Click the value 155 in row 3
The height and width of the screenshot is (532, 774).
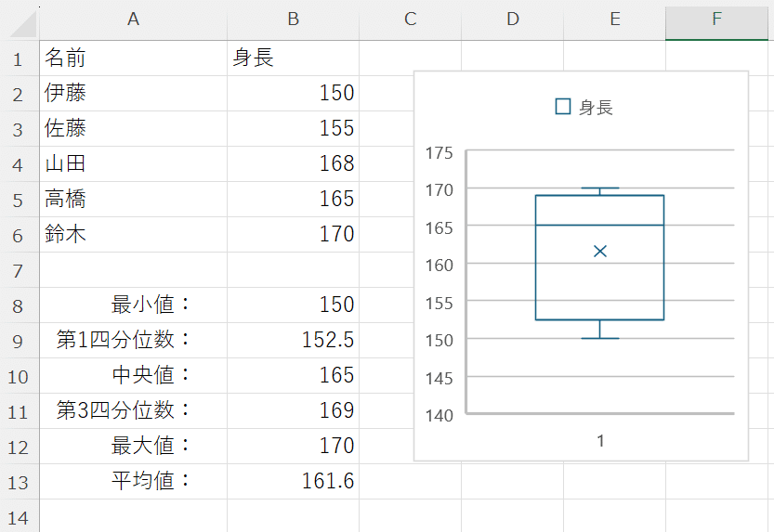(294, 129)
